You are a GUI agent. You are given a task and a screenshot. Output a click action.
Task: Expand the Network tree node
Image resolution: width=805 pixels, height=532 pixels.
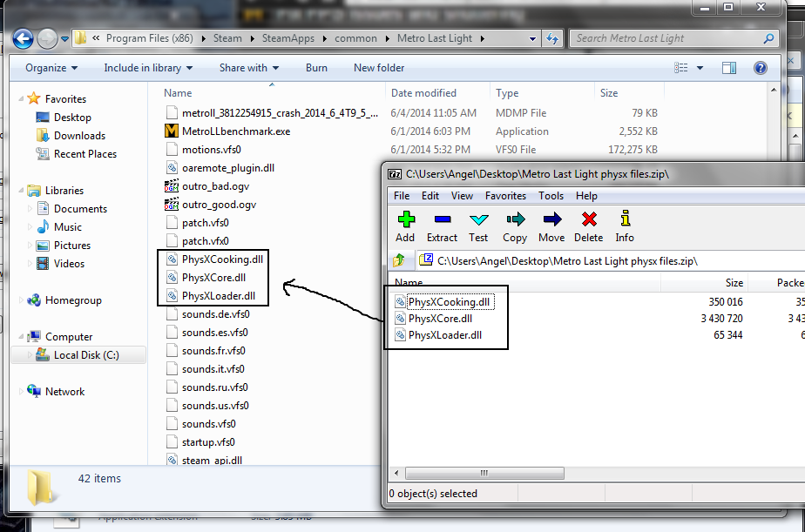point(21,392)
